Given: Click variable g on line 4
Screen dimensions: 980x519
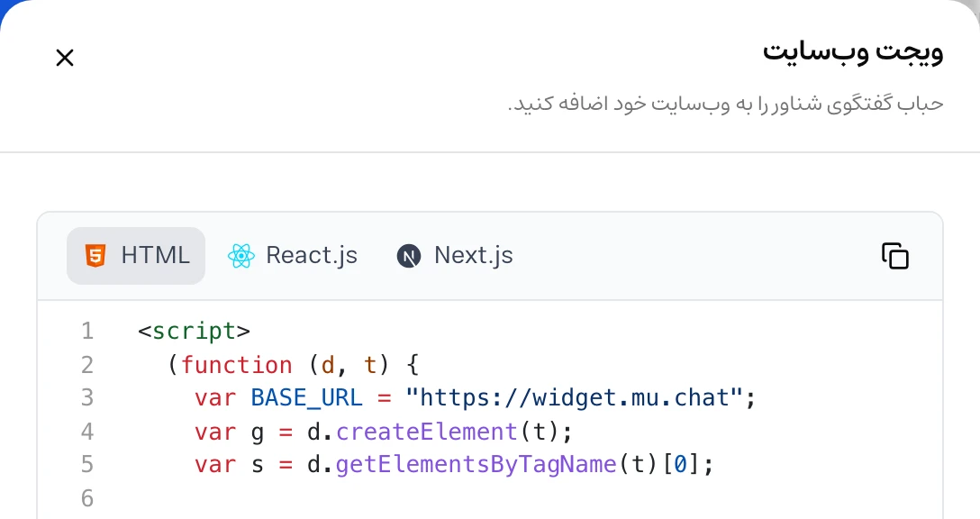Looking at the screenshot, I should point(257,432).
